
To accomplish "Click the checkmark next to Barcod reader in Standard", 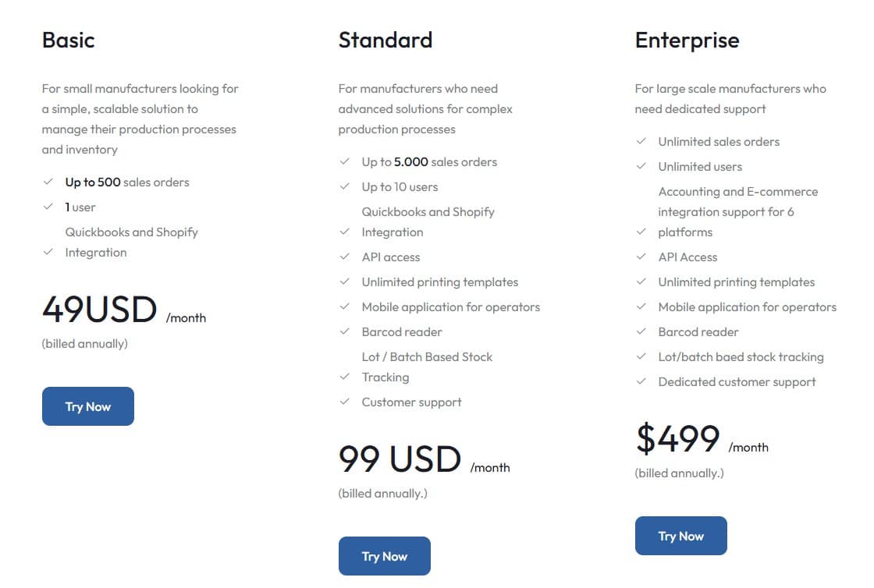I will point(345,331).
